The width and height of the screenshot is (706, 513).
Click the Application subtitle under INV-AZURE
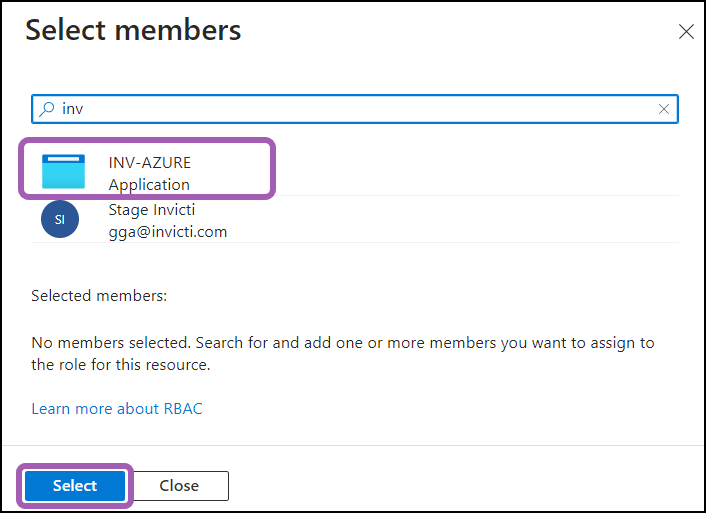(x=149, y=185)
